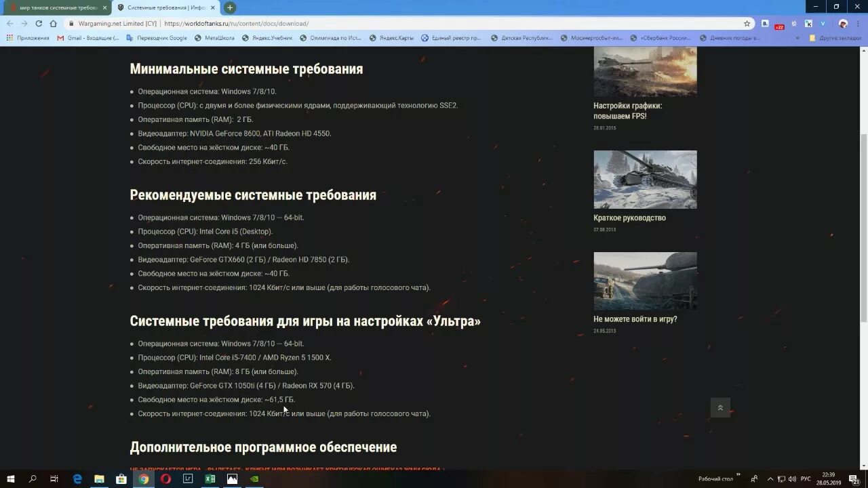
Task: Click the 'Минимальные системные требования' heading
Action: 246,69
